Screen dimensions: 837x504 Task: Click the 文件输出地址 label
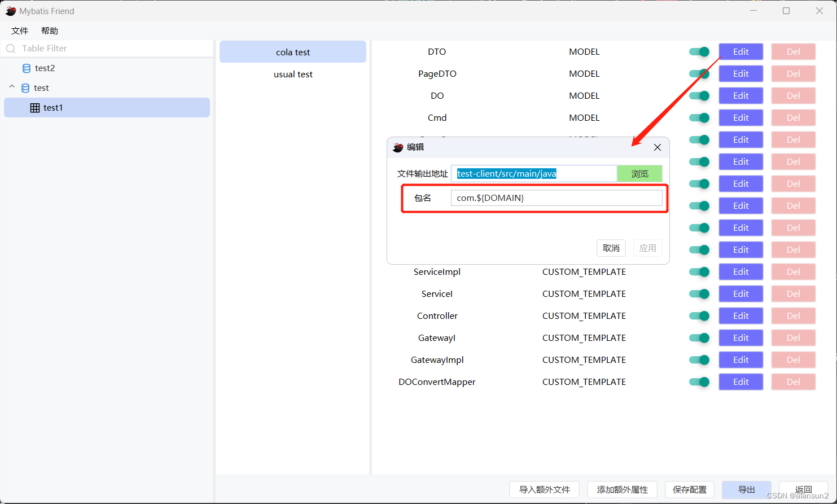tap(423, 174)
